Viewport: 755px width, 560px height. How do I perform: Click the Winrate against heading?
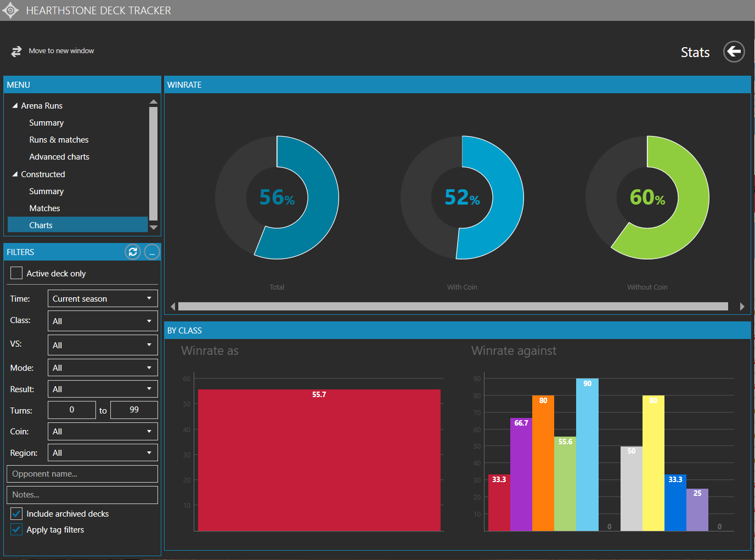click(514, 350)
